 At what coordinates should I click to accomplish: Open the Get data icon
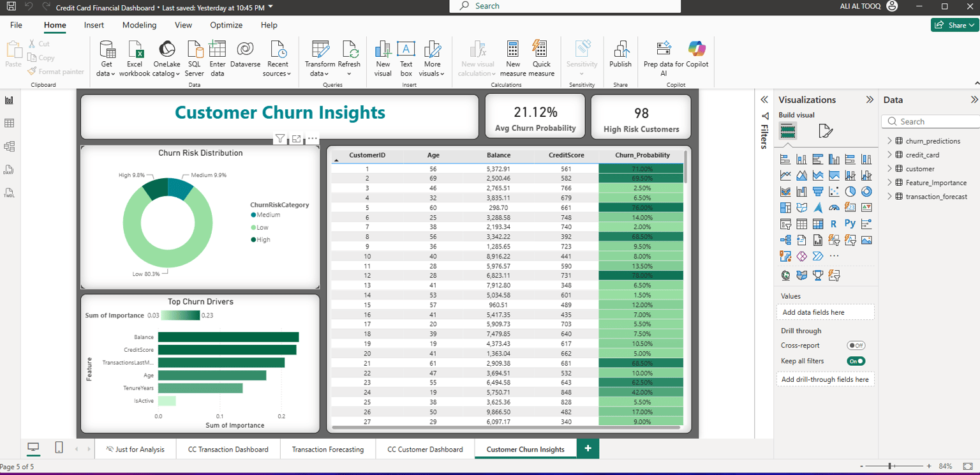coord(107,50)
